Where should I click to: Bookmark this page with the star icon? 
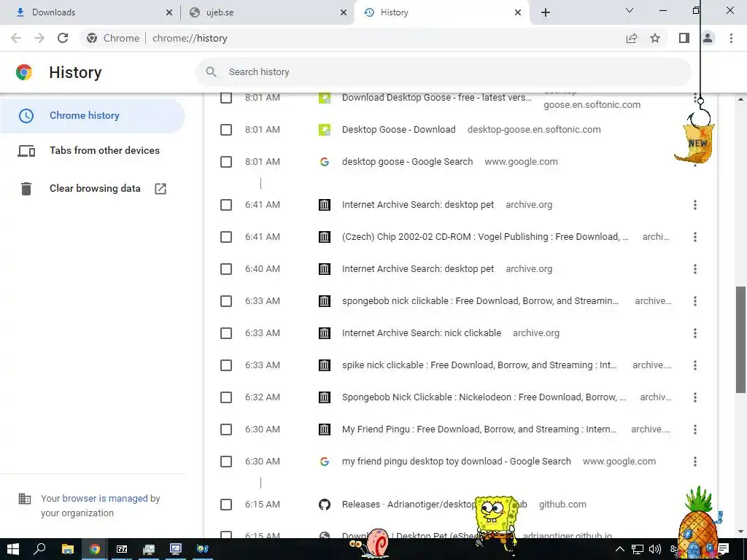[655, 38]
